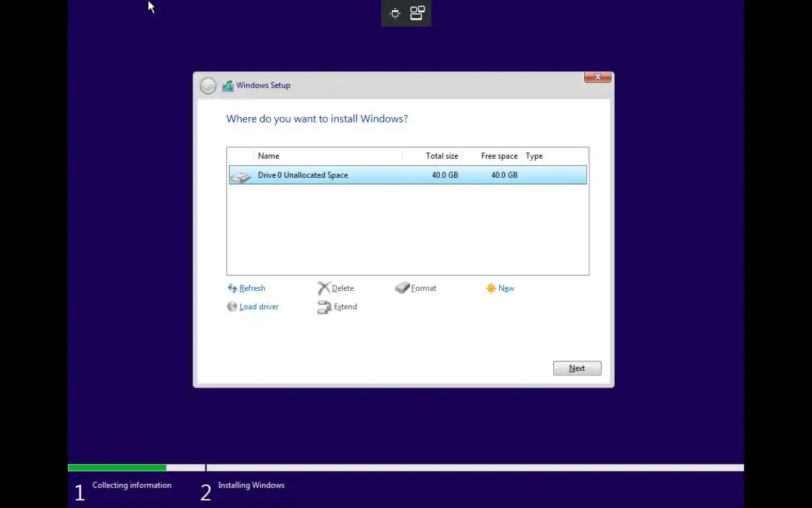Viewport: 812px width, 508px height.
Task: Click the Refresh icon
Action: point(232,288)
